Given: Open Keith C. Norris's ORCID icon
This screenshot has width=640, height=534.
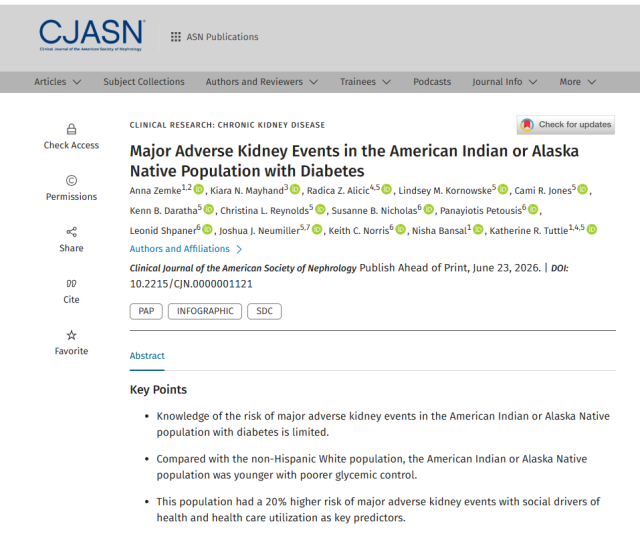Looking at the screenshot, I should [x=401, y=229].
